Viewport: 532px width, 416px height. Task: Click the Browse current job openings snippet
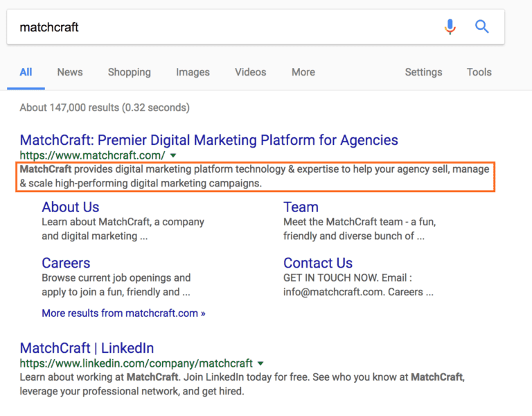tap(116, 285)
